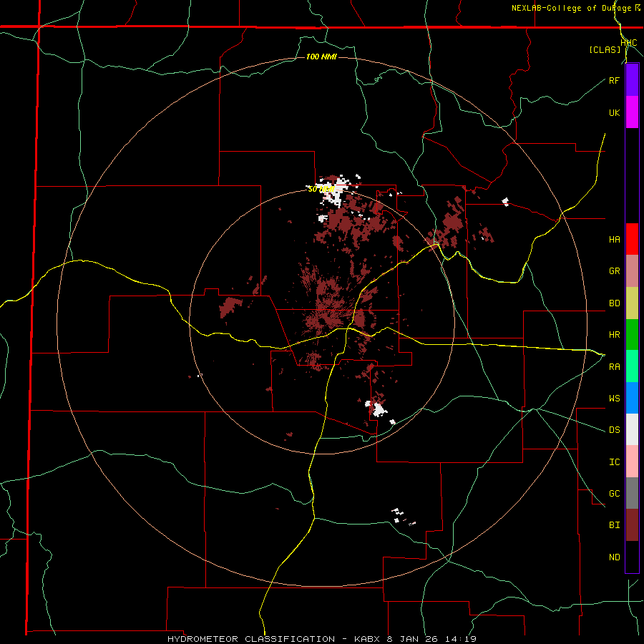Image resolution: width=644 pixels, height=644 pixels.
Task: Select the dusty pink GR legend swatch
Action: pyautogui.click(x=632, y=271)
